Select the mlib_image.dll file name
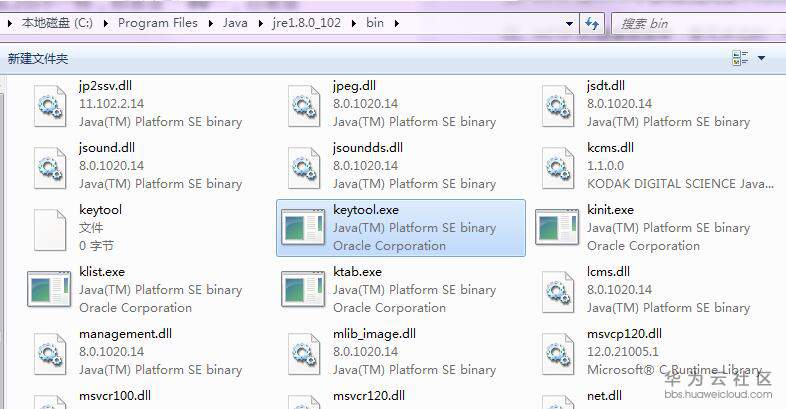The width and height of the screenshot is (786, 409). pos(374,334)
